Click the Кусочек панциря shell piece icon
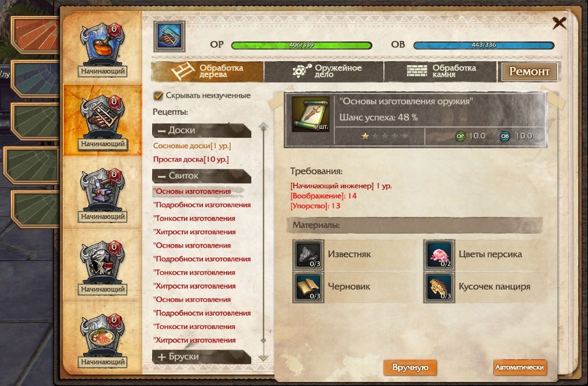 point(439,287)
